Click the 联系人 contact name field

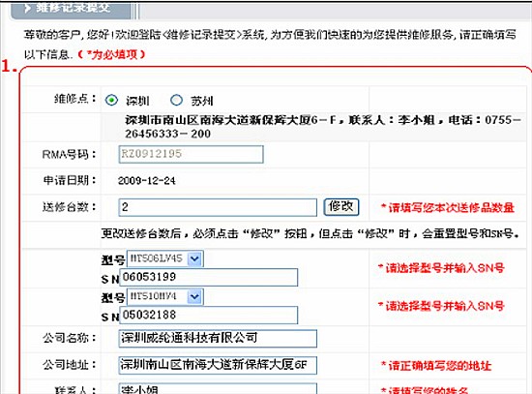click(218, 389)
